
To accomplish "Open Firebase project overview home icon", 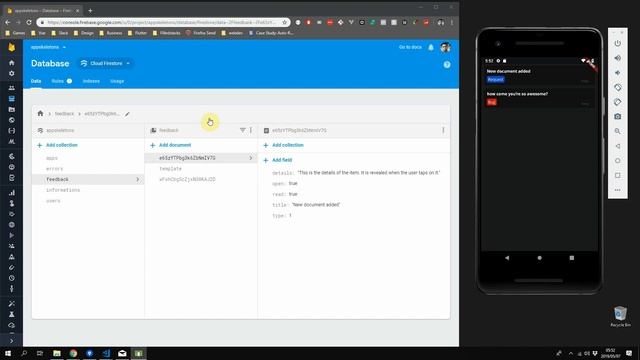I will coord(11,63).
